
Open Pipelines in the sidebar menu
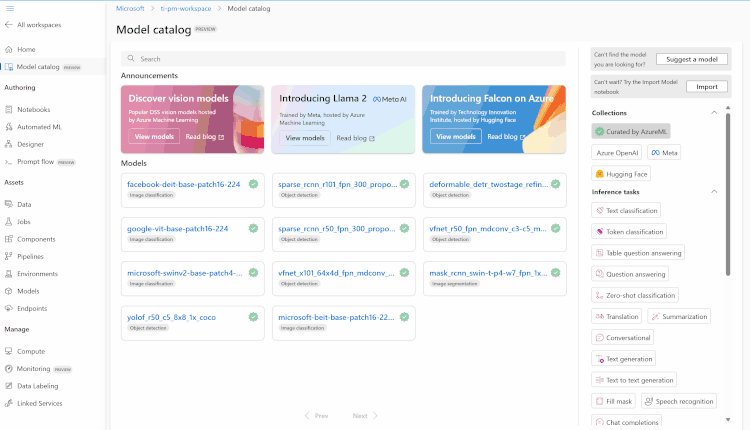pyautogui.click(x=30, y=256)
